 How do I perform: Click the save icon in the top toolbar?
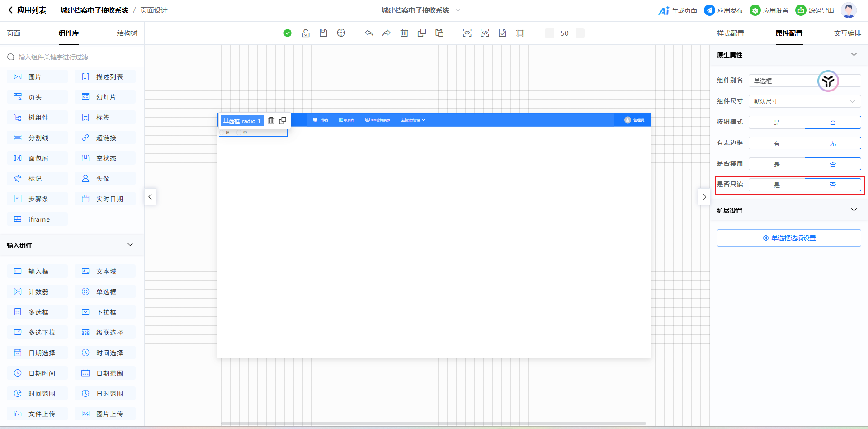click(x=323, y=33)
